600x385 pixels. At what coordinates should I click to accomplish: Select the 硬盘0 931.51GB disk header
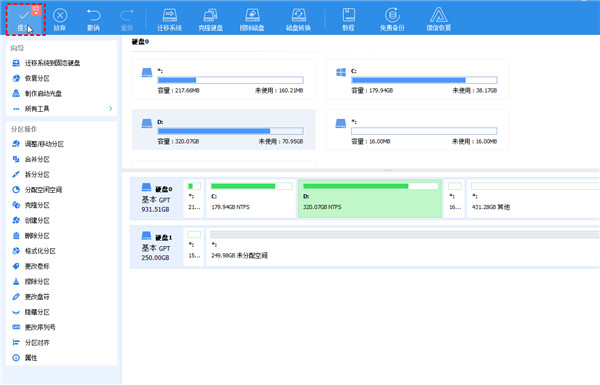(156, 199)
